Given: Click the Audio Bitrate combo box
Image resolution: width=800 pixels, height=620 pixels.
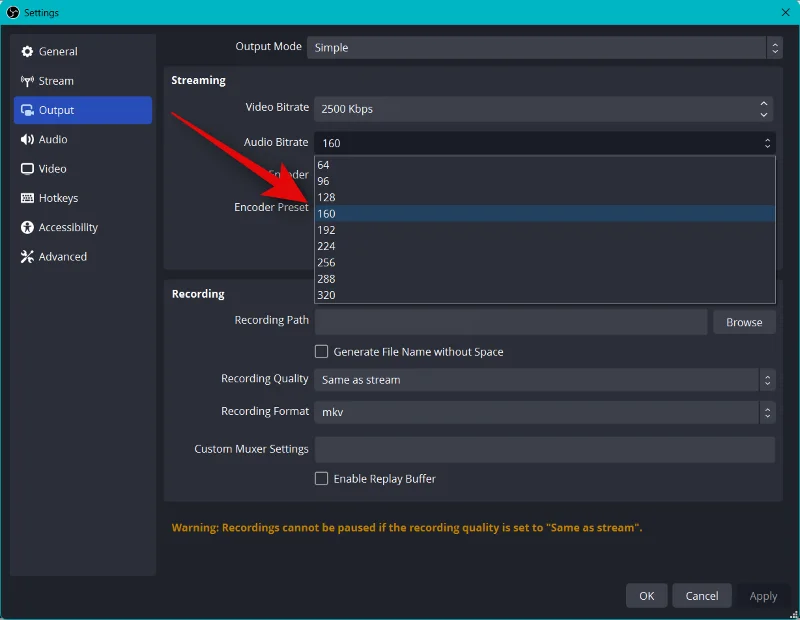Looking at the screenshot, I should click(x=544, y=143).
